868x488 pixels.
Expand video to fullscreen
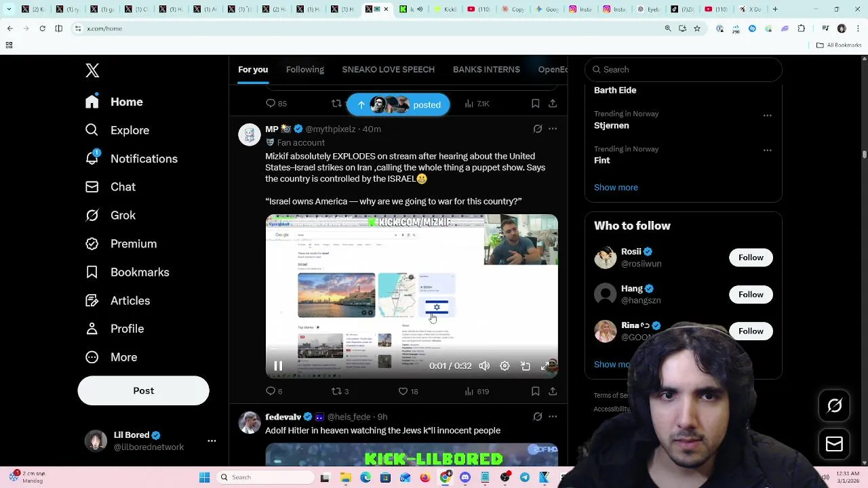coord(545,366)
